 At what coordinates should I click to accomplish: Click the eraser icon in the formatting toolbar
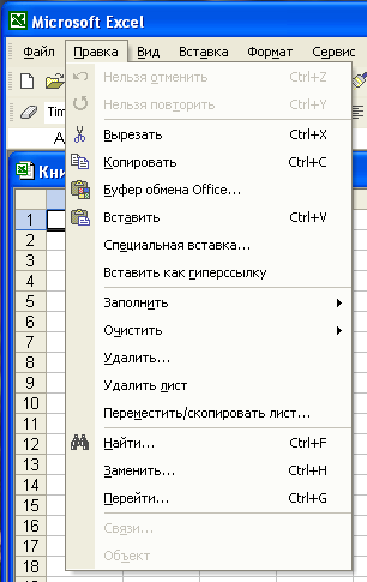click(x=29, y=112)
